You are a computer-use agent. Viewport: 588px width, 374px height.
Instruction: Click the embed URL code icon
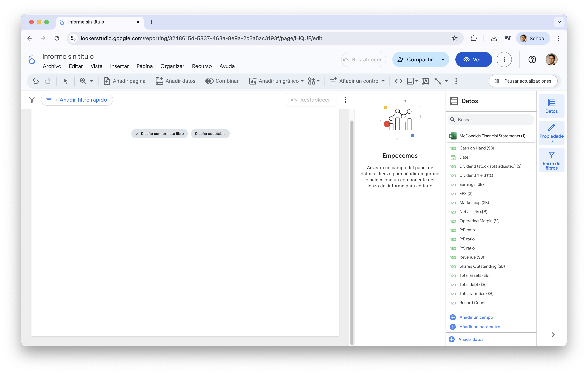(x=398, y=81)
